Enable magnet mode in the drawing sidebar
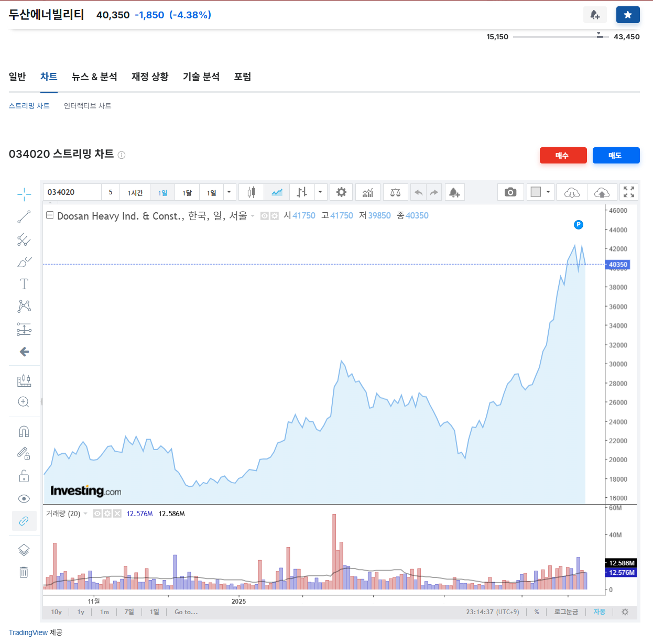This screenshot has height=644, width=653. tap(24, 431)
